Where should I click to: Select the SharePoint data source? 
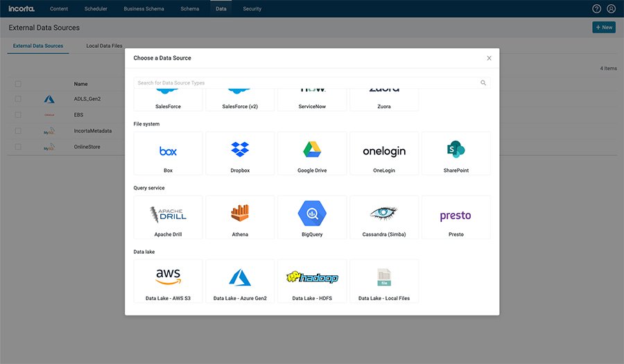click(456, 153)
